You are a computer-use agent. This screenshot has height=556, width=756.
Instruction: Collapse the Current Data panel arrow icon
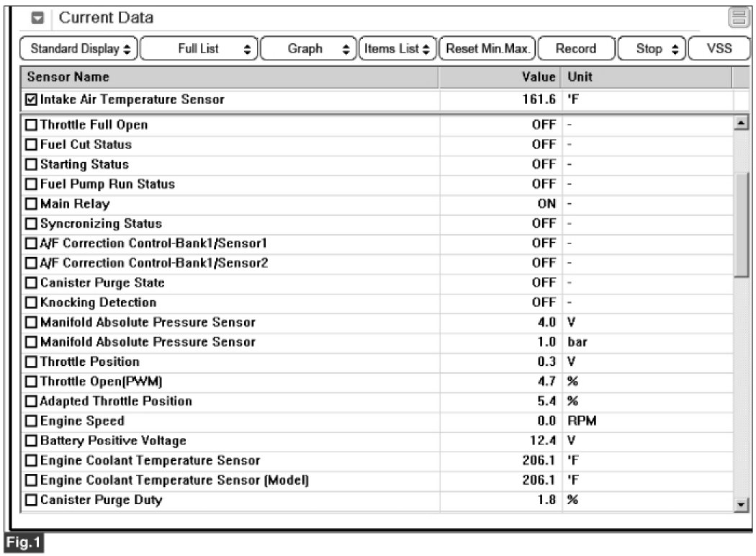pyautogui.click(x=39, y=18)
